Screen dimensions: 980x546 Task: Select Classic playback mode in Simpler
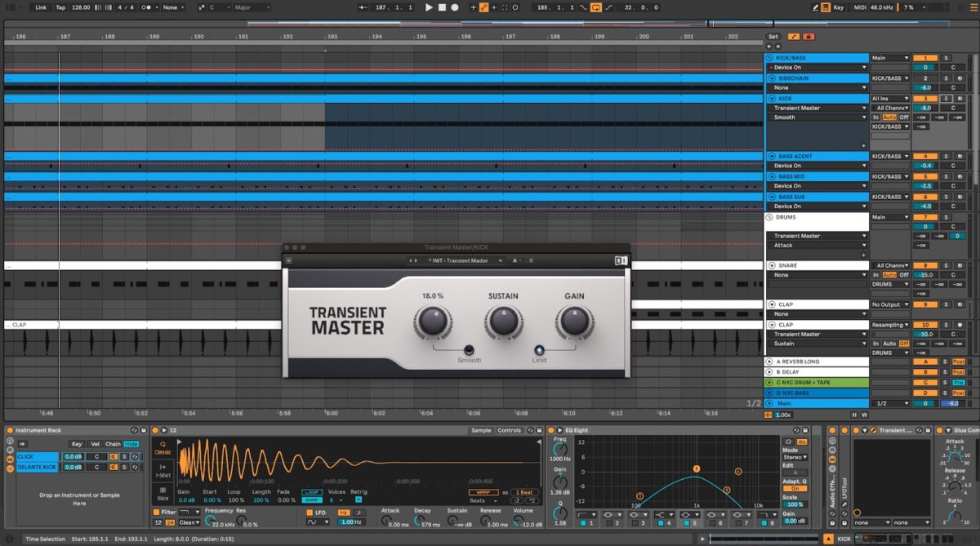(x=163, y=448)
